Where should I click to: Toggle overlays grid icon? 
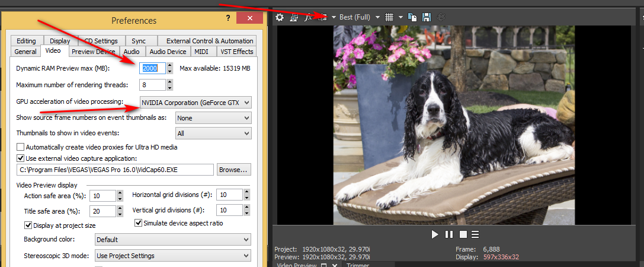click(x=389, y=17)
